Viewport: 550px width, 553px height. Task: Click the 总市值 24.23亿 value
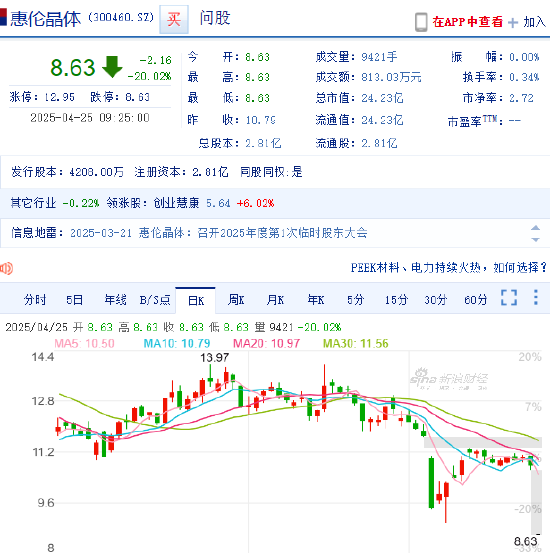coord(382,98)
